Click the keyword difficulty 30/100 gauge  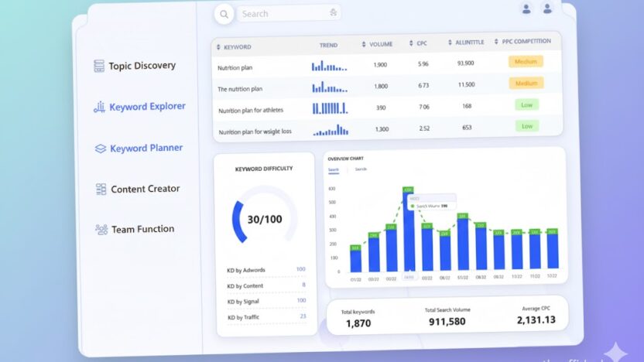click(265, 219)
